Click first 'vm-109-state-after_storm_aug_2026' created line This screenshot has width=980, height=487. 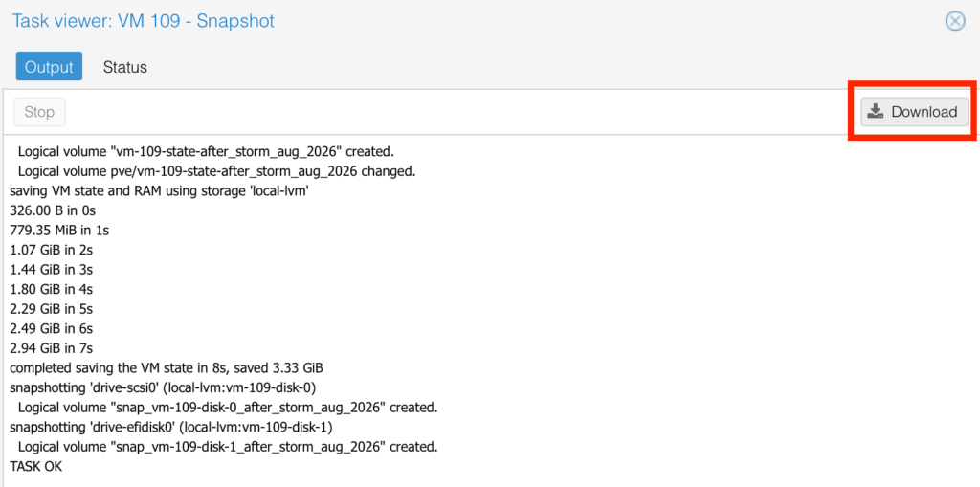click(206, 151)
